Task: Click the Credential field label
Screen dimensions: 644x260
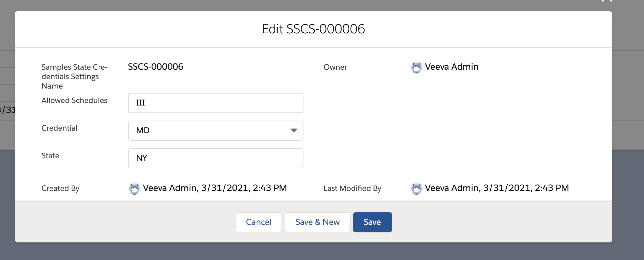Action: pos(59,128)
